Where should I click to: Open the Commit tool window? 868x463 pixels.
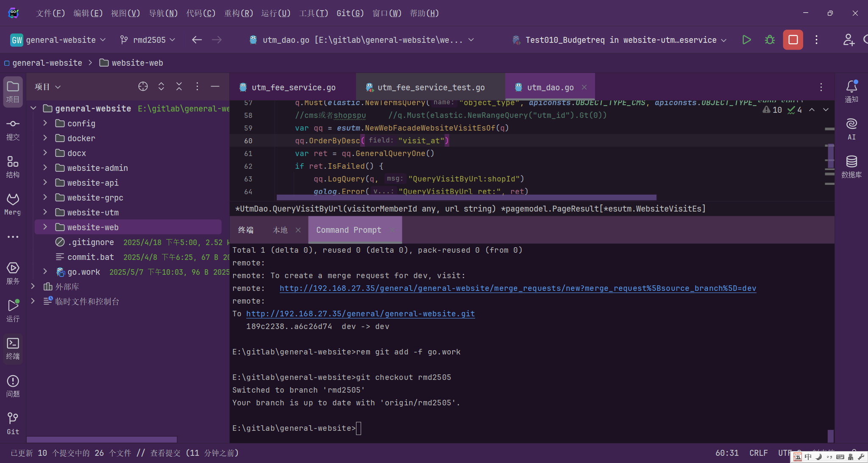tap(13, 129)
